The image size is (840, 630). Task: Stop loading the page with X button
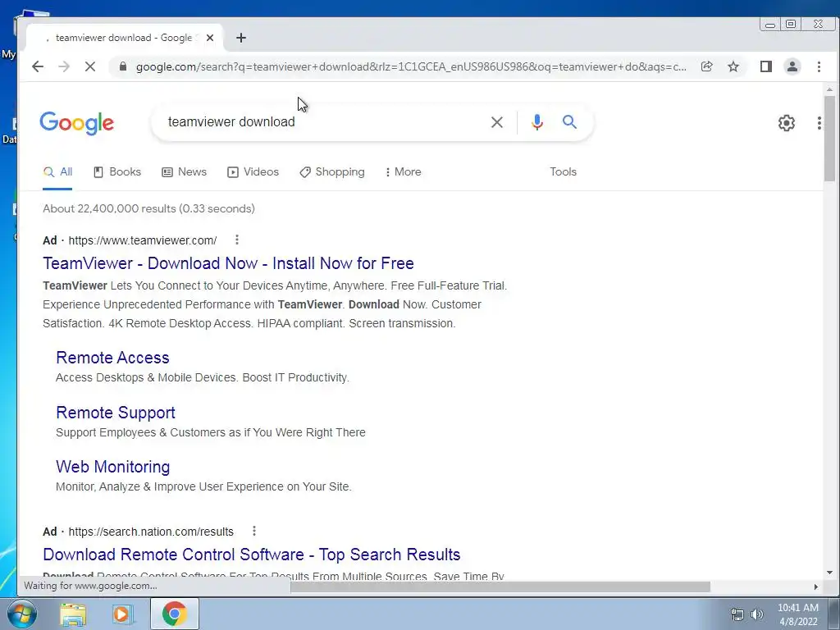(x=90, y=66)
